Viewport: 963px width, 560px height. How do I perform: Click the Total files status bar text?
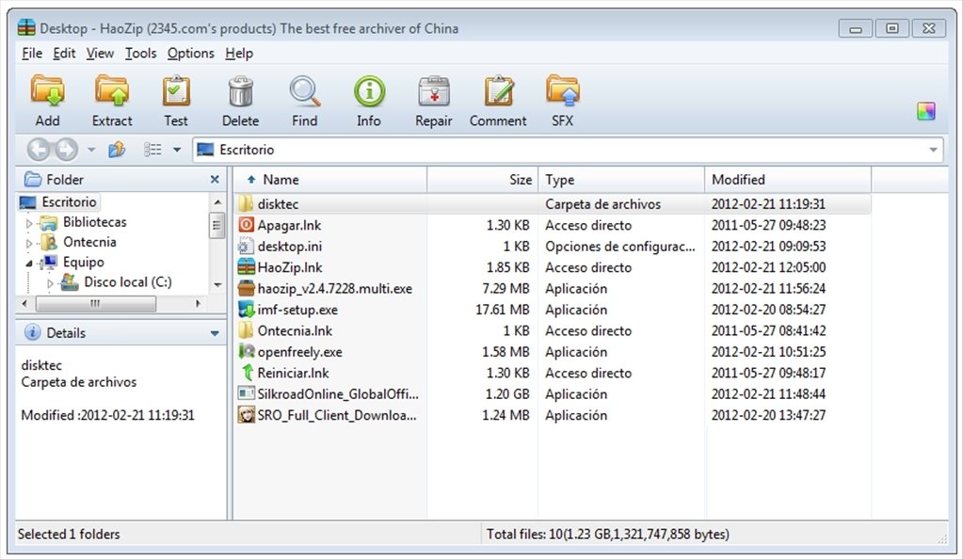608,535
